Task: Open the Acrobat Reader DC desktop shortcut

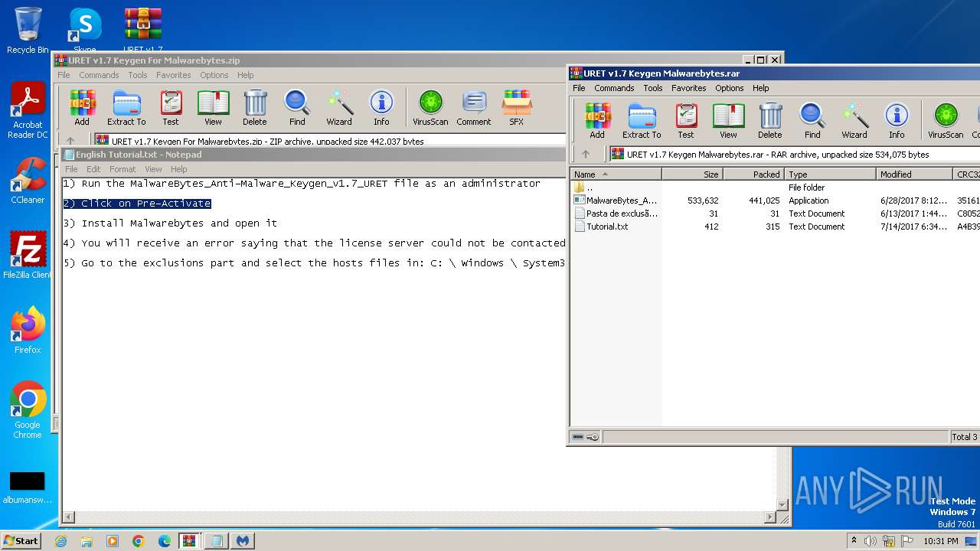Action: tap(28, 111)
